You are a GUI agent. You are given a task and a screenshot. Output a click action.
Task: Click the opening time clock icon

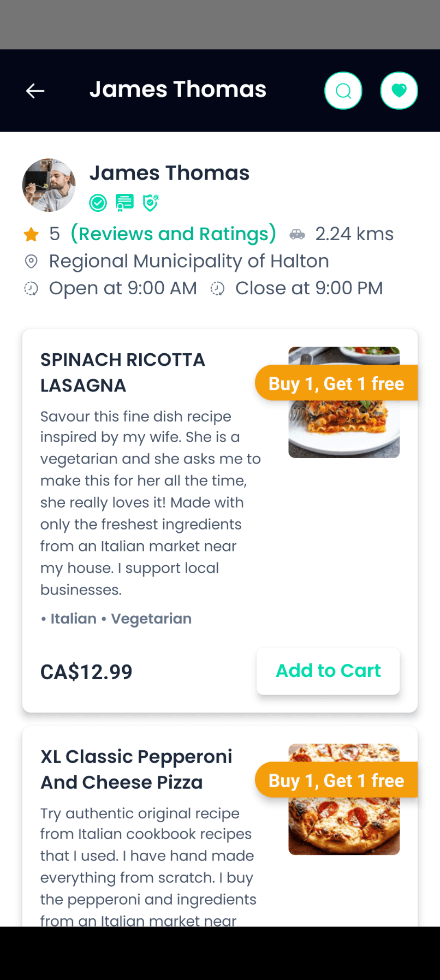pos(31,288)
